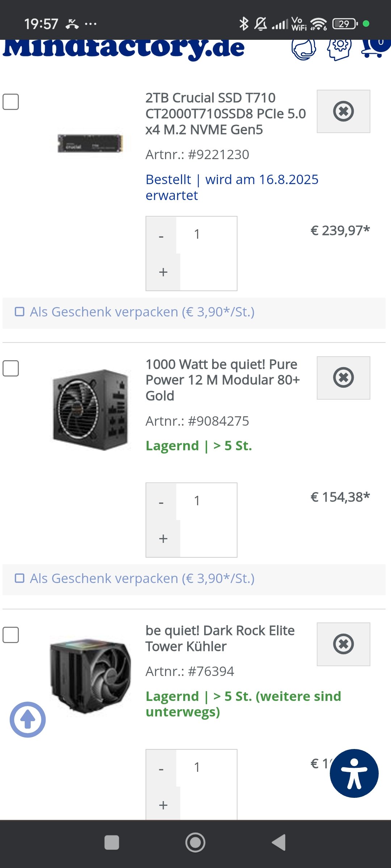The image size is (391, 868).
Task: Increase quantity of the Crucial SSD
Action: [163, 272]
